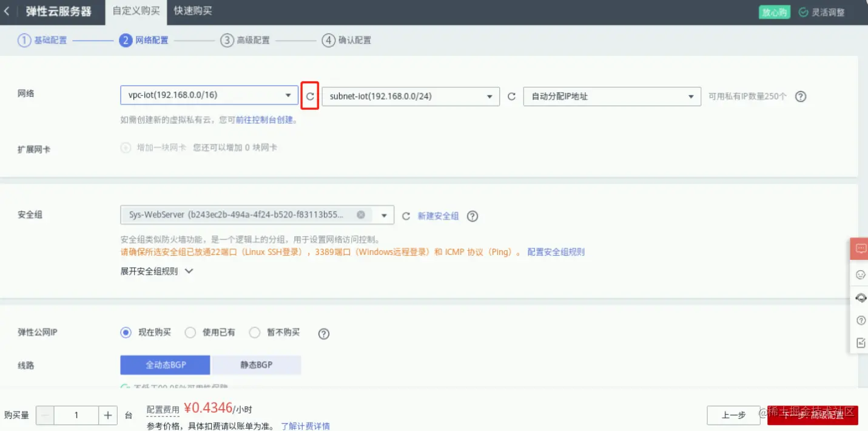The image size is (868, 431).
Task: Click 新建安全组 link
Action: click(x=438, y=215)
